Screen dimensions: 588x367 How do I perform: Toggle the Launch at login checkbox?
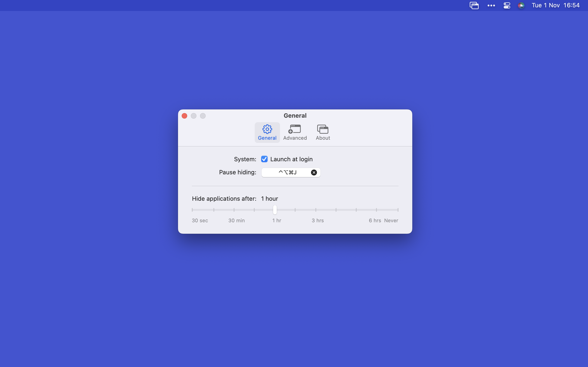[264, 159]
